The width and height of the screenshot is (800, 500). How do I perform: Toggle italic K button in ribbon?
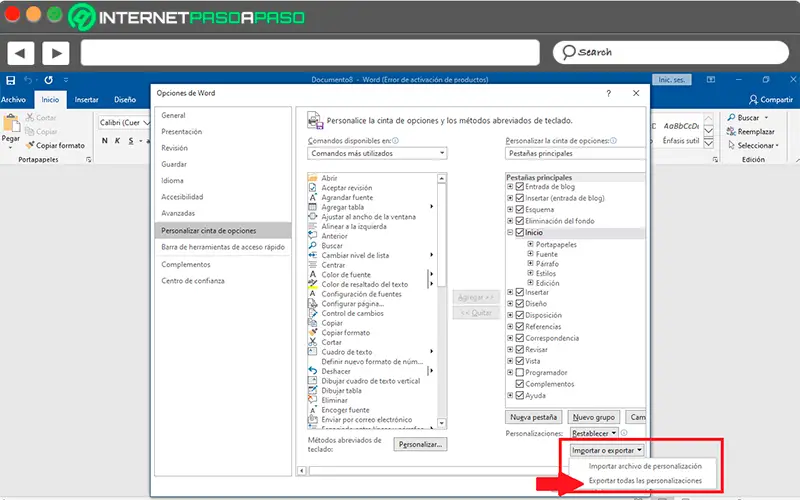point(117,141)
